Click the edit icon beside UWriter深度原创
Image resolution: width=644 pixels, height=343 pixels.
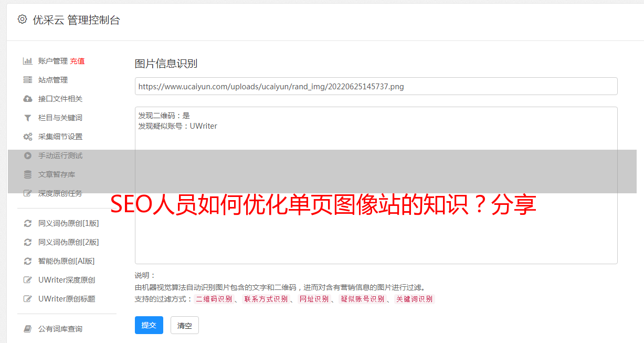(28, 280)
